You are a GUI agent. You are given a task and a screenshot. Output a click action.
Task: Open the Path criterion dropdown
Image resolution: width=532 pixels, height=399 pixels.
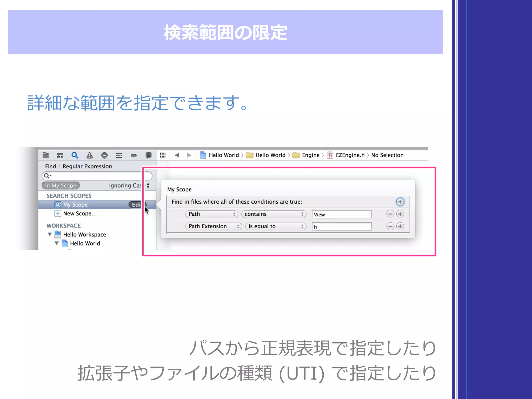212,214
